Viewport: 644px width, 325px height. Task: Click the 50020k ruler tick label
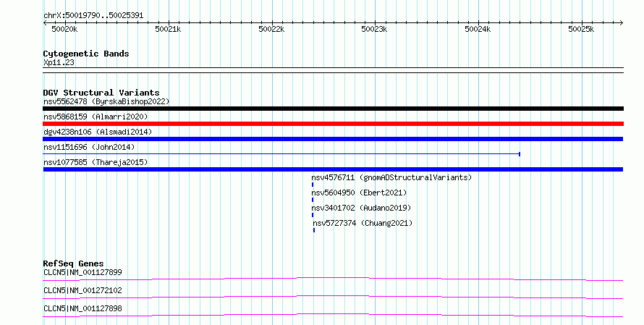click(64, 29)
